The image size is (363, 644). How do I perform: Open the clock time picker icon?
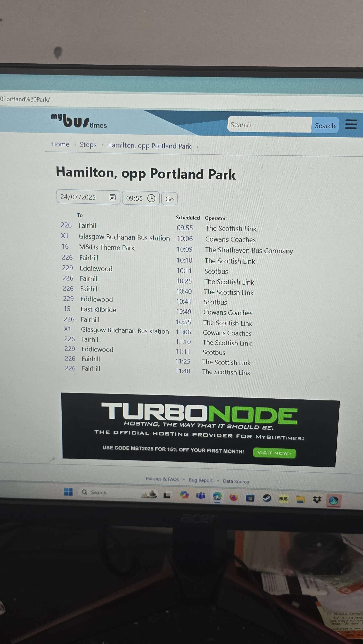(151, 198)
